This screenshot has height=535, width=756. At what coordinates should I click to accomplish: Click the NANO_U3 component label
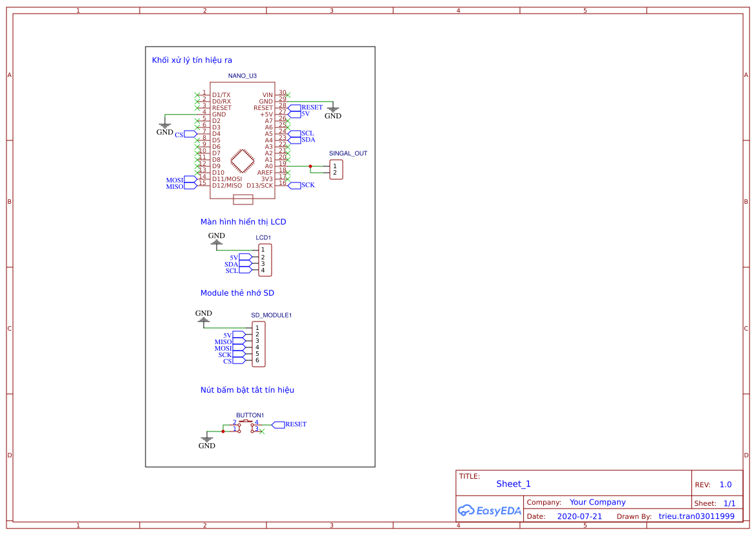point(243,76)
